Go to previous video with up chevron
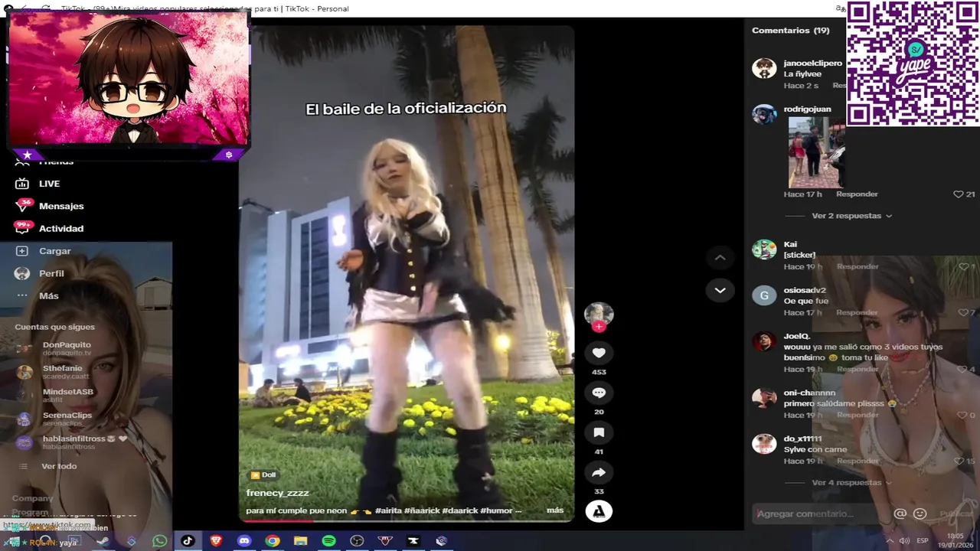This screenshot has height=551, width=980. 720,258
